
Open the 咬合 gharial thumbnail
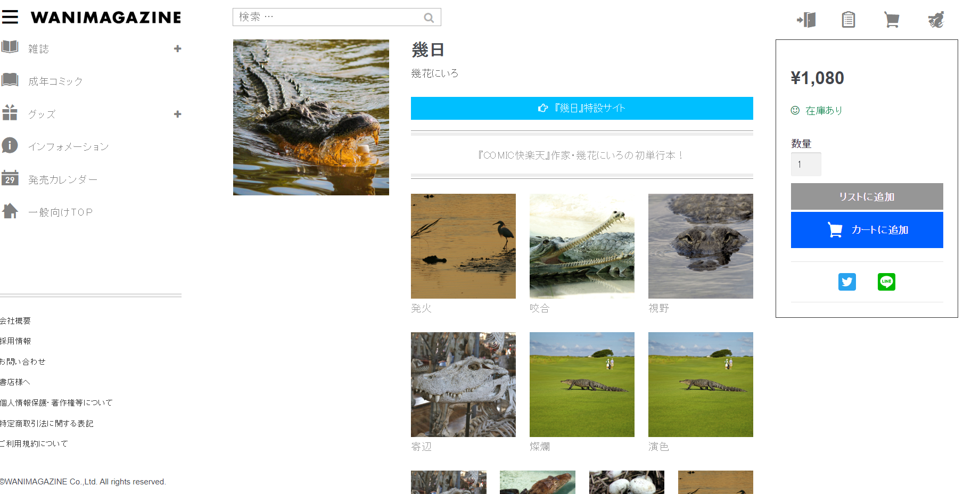[582, 246]
